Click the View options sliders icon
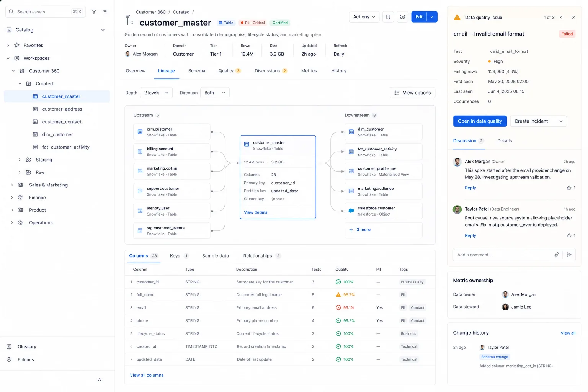Screen dimensions: 588x392 pyautogui.click(x=397, y=93)
